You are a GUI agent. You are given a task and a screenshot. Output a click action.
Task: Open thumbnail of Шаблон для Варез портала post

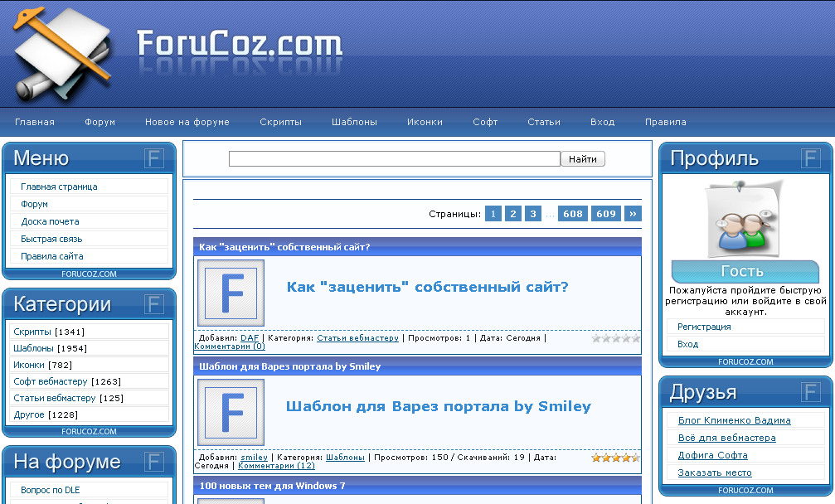pyautogui.click(x=231, y=412)
